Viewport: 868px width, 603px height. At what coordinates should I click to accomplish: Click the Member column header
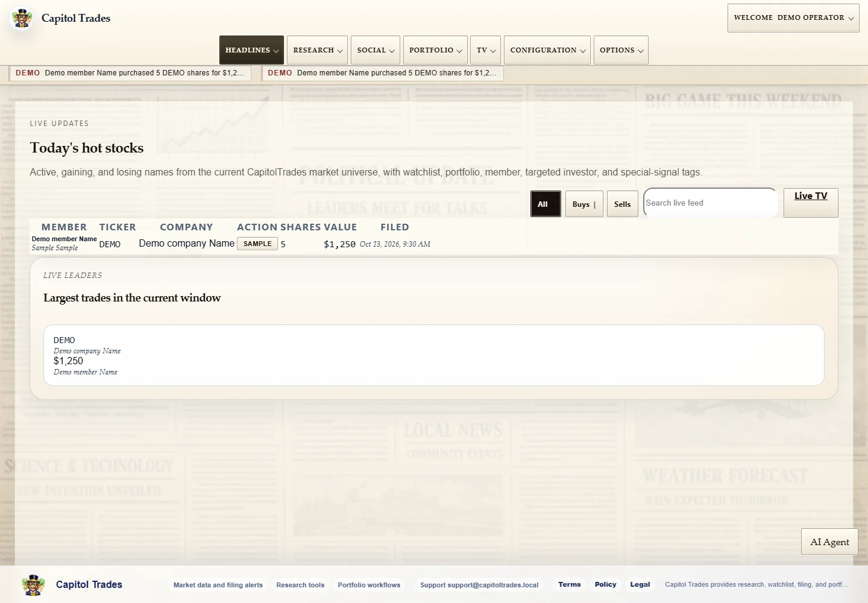(x=64, y=227)
